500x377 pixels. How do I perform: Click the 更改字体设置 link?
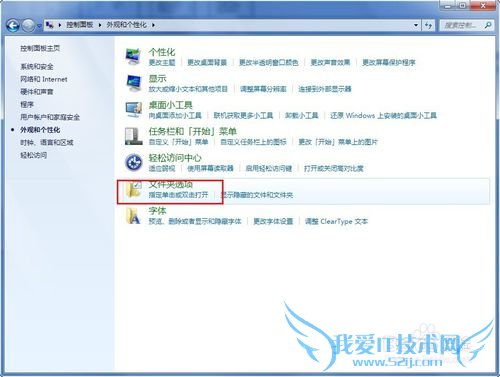point(273,221)
